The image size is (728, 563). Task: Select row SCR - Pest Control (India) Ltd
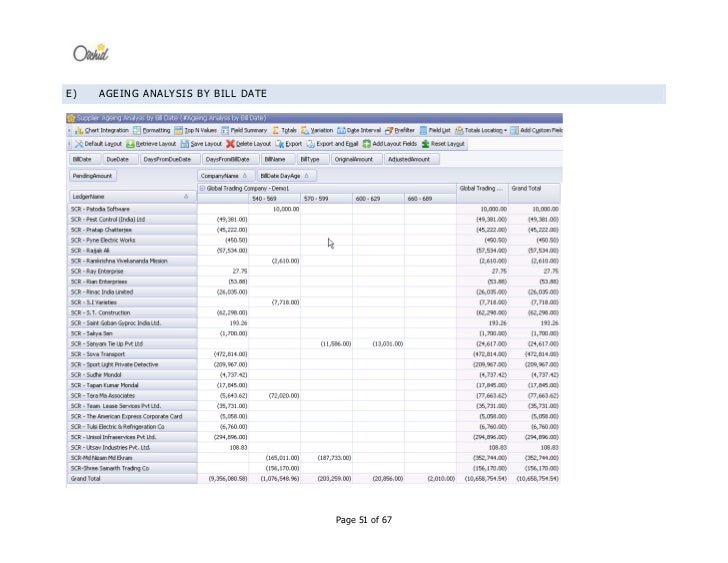(x=132, y=220)
